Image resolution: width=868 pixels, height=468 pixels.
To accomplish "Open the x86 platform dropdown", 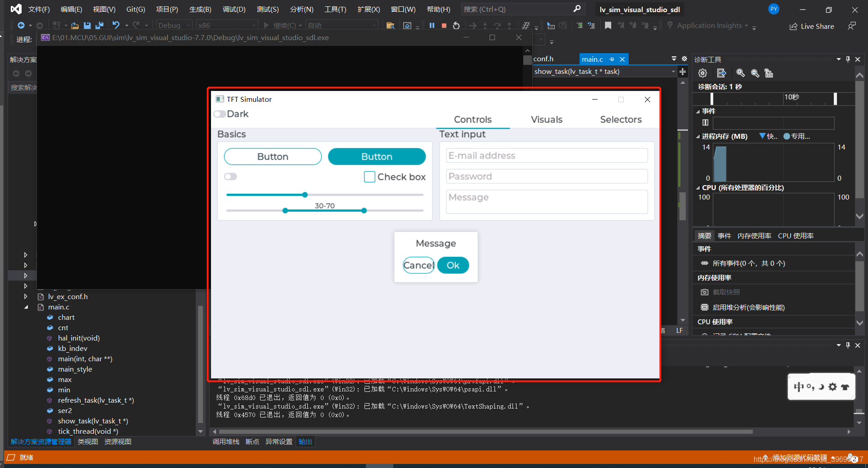I will coord(228,25).
